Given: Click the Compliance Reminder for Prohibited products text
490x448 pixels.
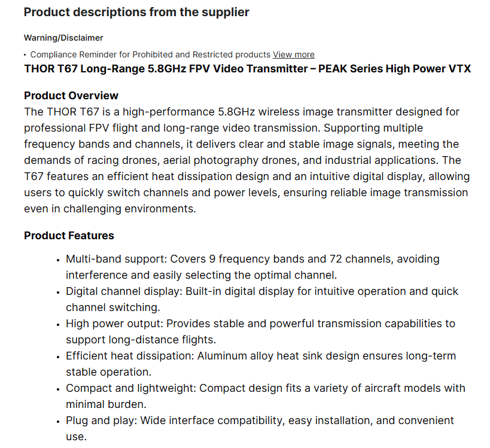Looking at the screenshot, I should click(151, 54).
